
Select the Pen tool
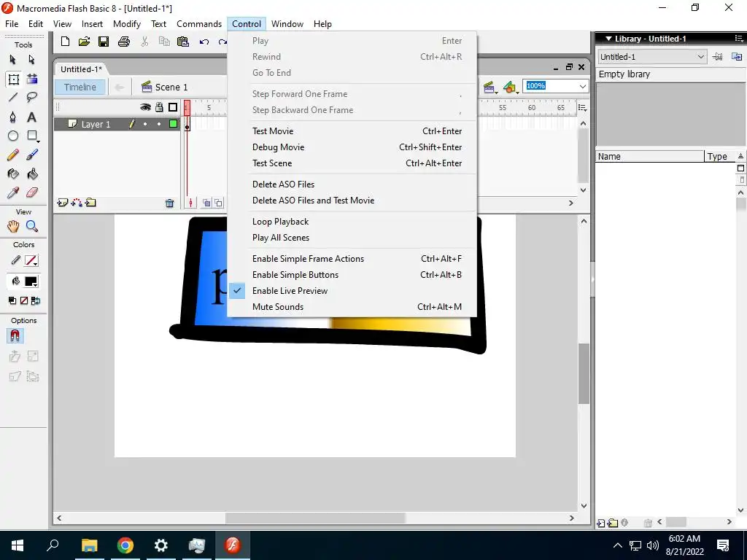(13, 117)
